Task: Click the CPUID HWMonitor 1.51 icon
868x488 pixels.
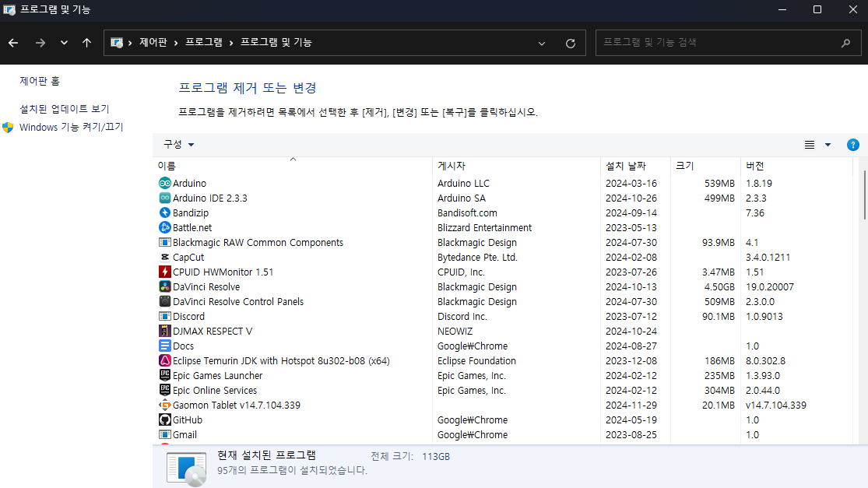Action: tap(164, 272)
